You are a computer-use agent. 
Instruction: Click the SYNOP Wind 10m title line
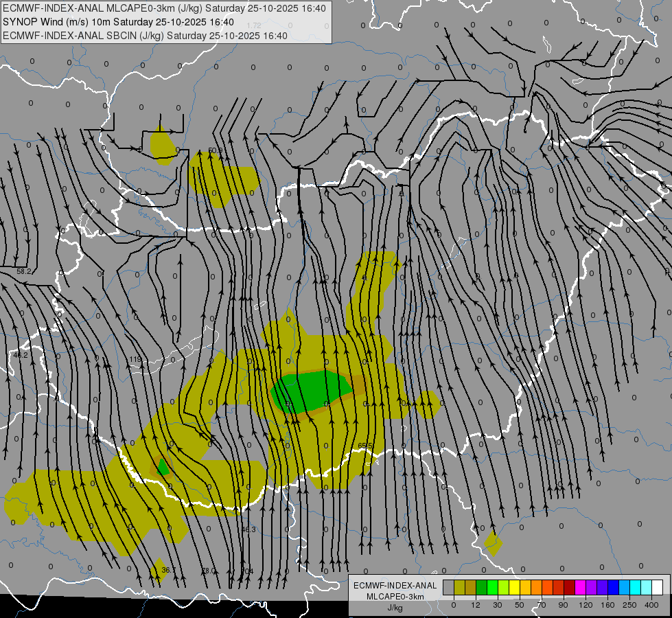tap(118, 22)
